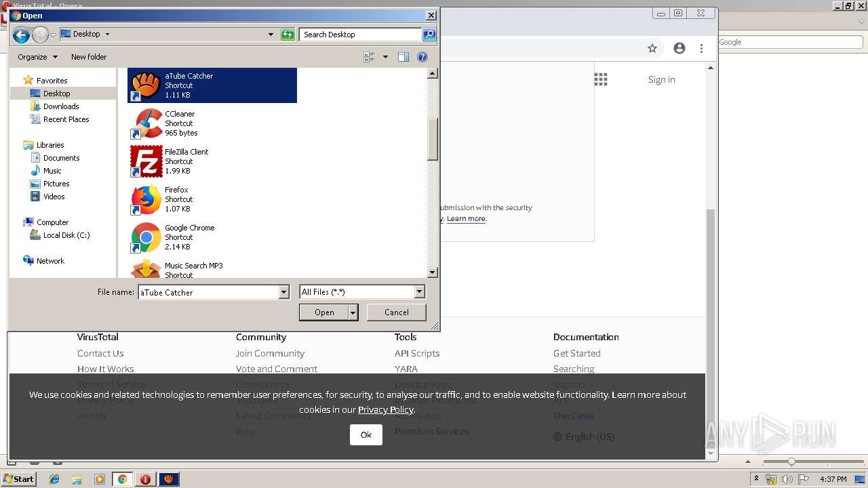Switch to aTube Catcher taskbar button
This screenshot has width=868, height=488.
(x=169, y=479)
